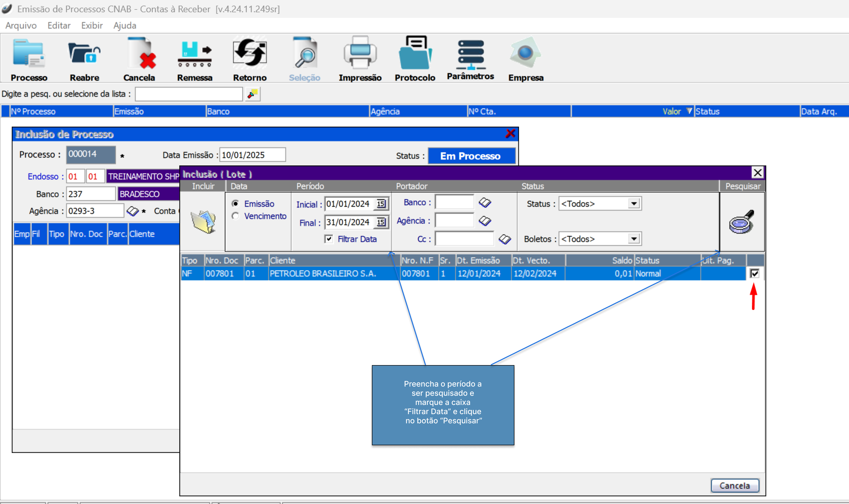This screenshot has width=849, height=504.
Task: Click the Remessa toolbar icon
Action: pos(194,54)
